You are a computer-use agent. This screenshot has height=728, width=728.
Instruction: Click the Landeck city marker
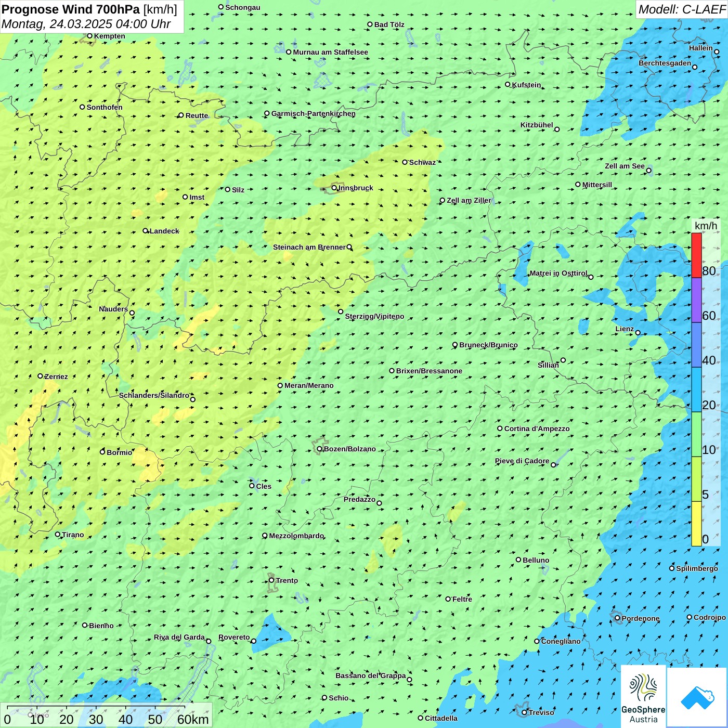coord(146,231)
